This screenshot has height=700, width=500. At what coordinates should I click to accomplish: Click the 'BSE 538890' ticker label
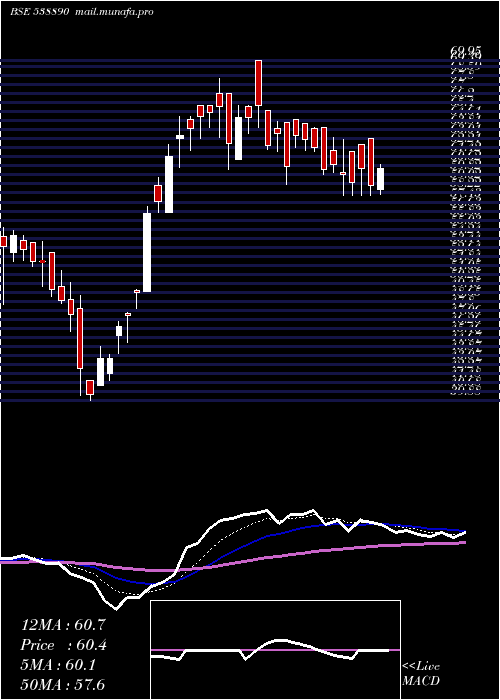[39, 12]
